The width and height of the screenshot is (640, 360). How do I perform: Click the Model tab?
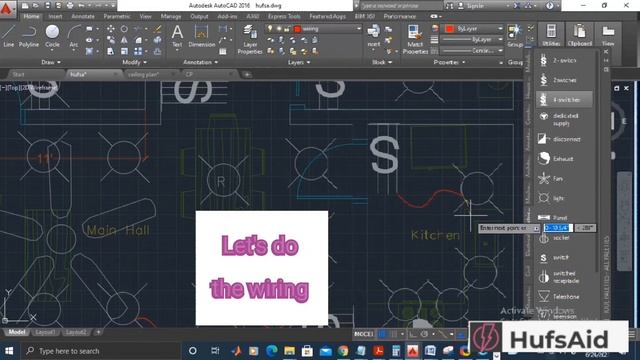17,332
